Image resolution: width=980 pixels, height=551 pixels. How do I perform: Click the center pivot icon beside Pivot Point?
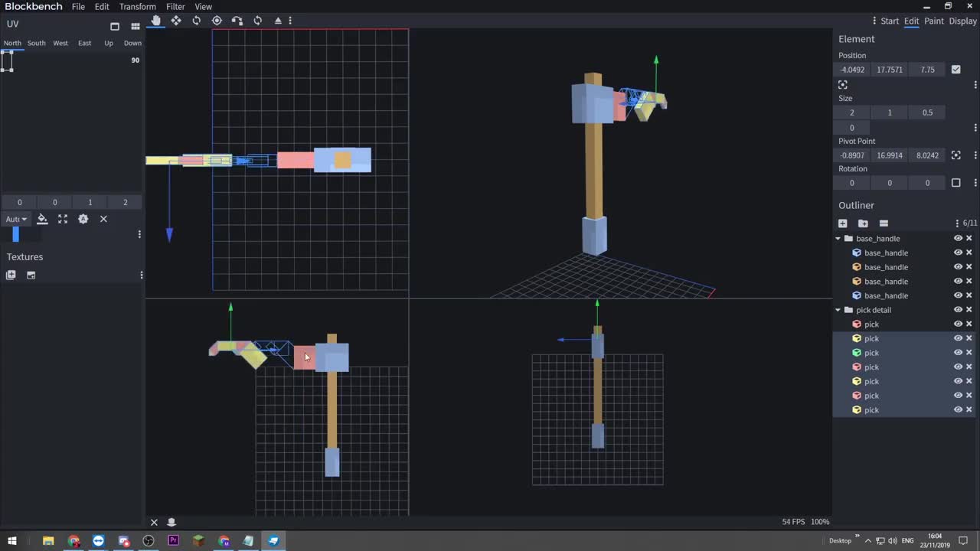pos(955,155)
